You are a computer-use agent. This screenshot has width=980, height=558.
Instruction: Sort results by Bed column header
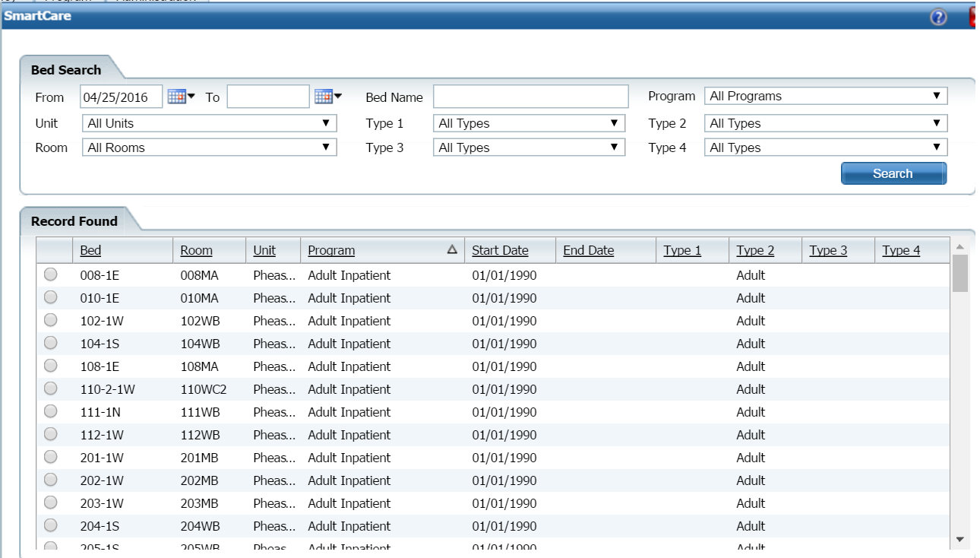(x=90, y=250)
